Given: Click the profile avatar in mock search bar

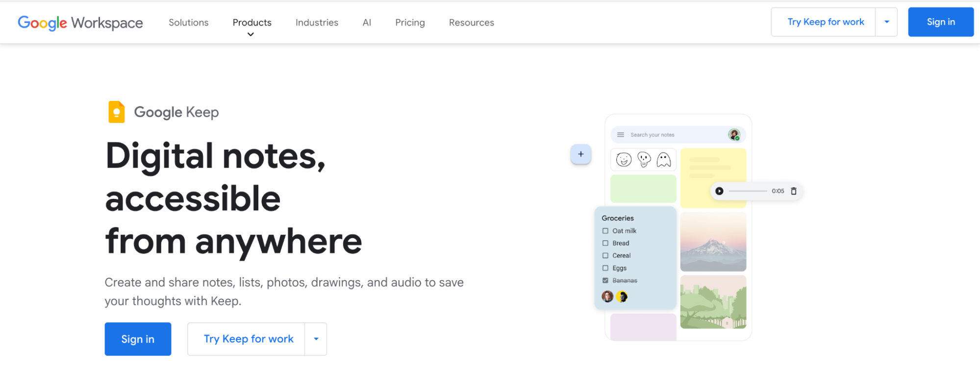Looking at the screenshot, I should point(734,135).
